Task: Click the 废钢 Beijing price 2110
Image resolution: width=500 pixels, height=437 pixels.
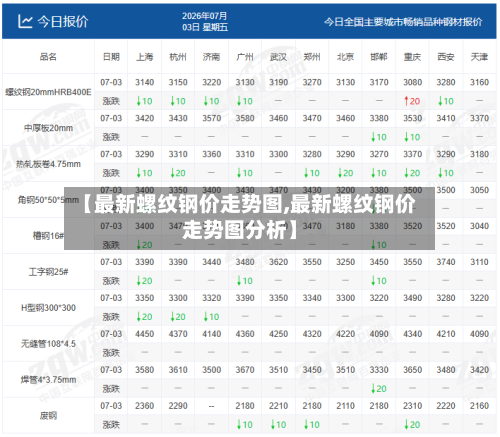Action: [x=345, y=406]
